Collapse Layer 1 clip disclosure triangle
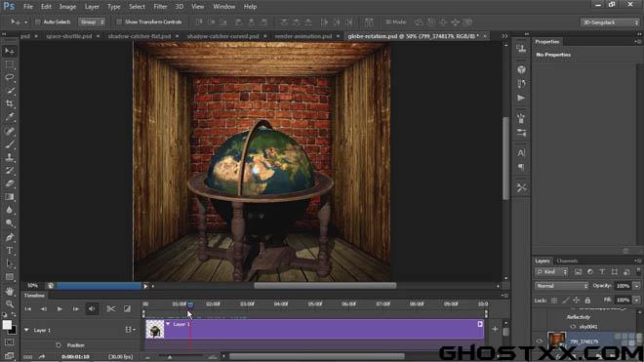This screenshot has width=644, height=362. tap(168, 324)
